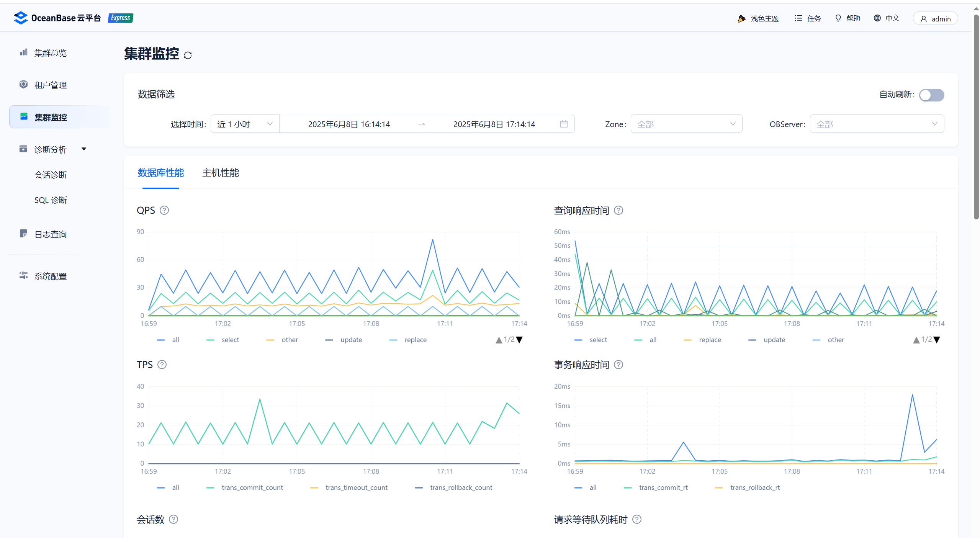
Task: Click help icon next to 事务响应时间
Action: 618,365
